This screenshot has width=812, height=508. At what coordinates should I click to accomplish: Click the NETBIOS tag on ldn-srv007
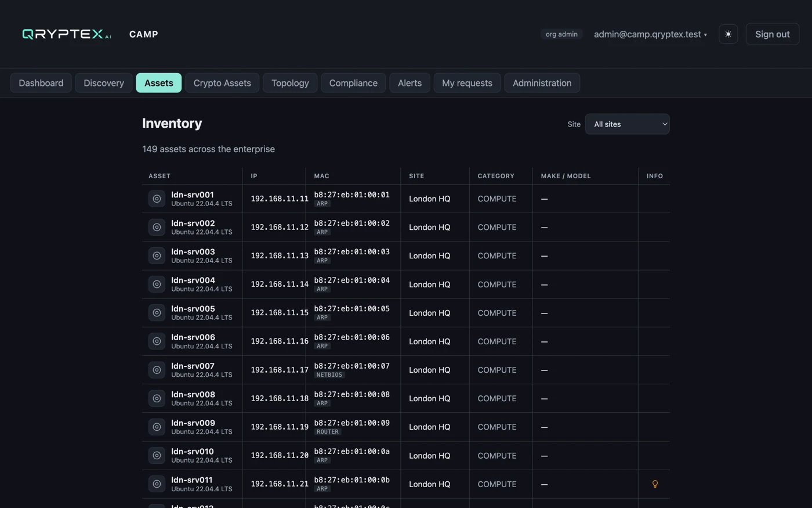329,375
